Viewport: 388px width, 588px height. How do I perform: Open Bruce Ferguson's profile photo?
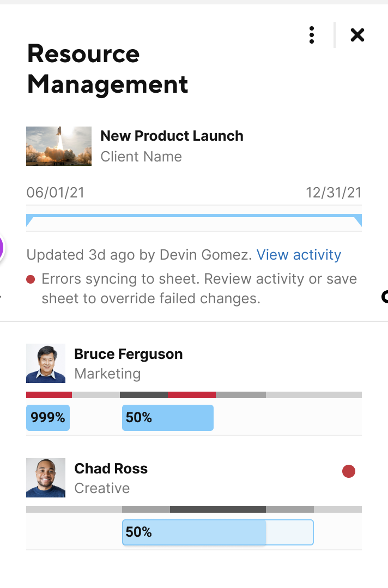tap(46, 363)
